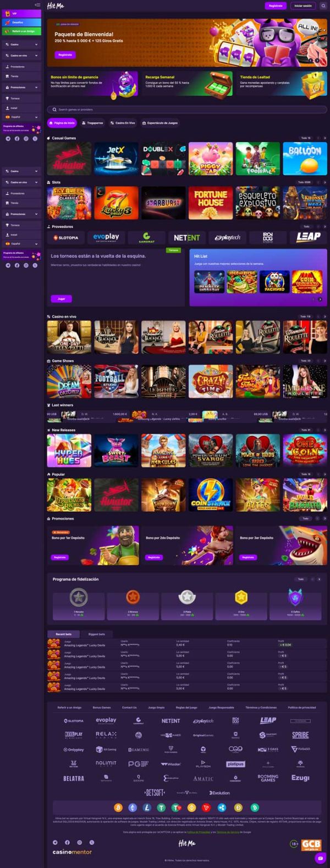Open Referir a un Amigo from the sidebar
330x868 pixels.
point(21,31)
